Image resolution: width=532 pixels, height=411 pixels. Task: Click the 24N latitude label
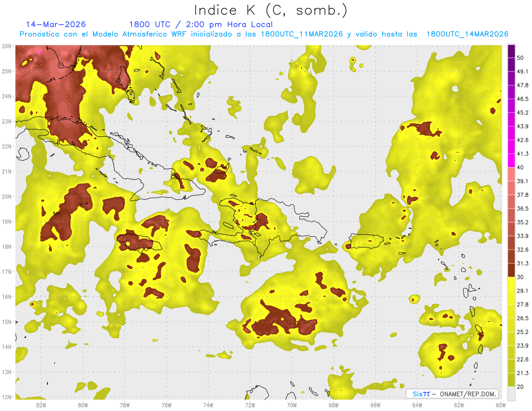tap(7, 96)
